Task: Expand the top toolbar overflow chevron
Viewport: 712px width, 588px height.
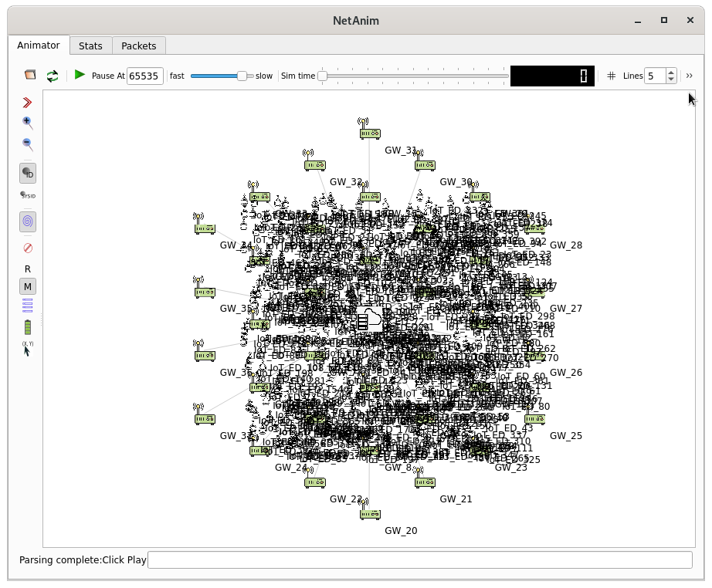Action: click(690, 76)
